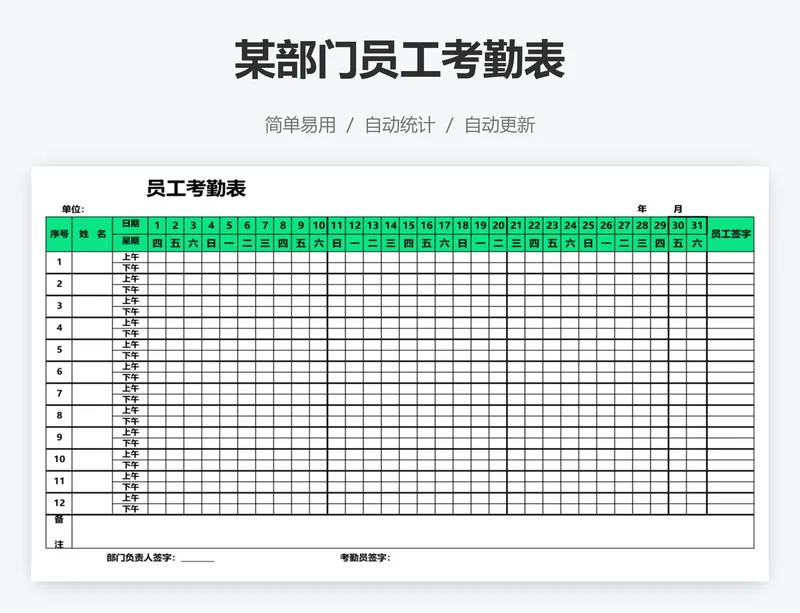Select the 下午 cell of employee row 12
Viewport: 800px width, 613px height.
(130, 509)
